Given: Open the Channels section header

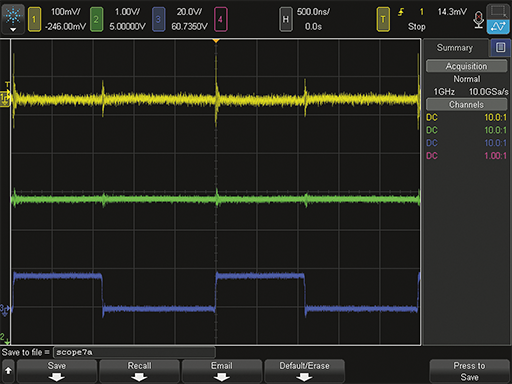Looking at the screenshot, I should tap(466, 104).
